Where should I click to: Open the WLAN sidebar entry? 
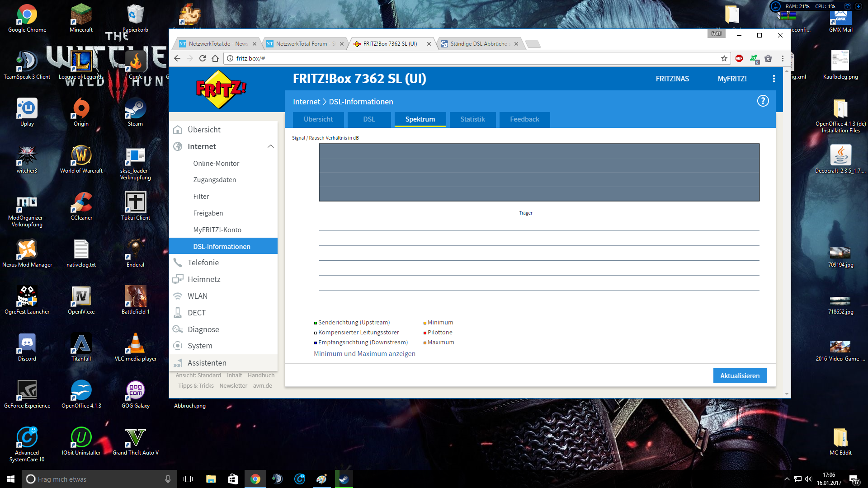[x=198, y=296]
